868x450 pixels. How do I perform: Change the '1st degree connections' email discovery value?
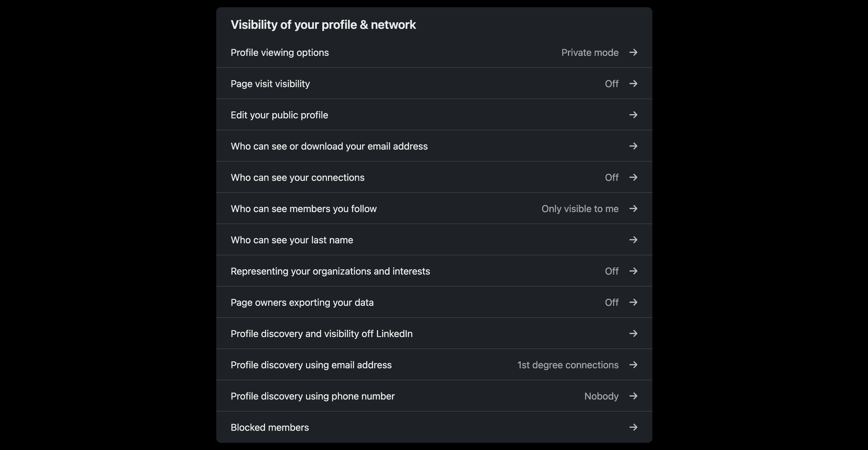point(567,365)
